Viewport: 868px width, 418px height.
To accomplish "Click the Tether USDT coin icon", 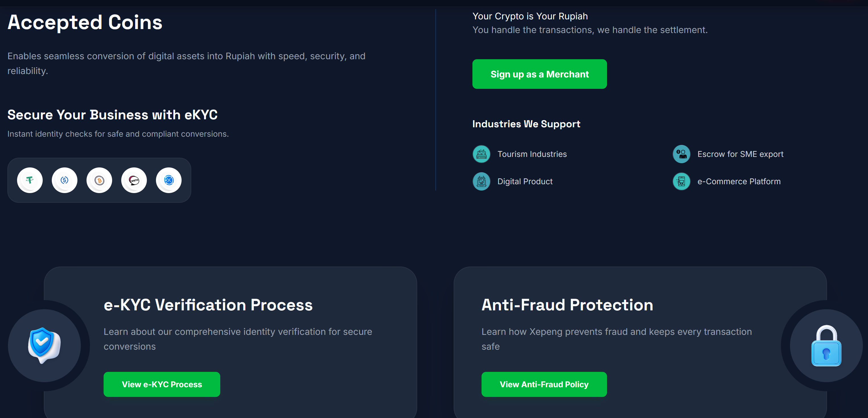I will (30, 180).
